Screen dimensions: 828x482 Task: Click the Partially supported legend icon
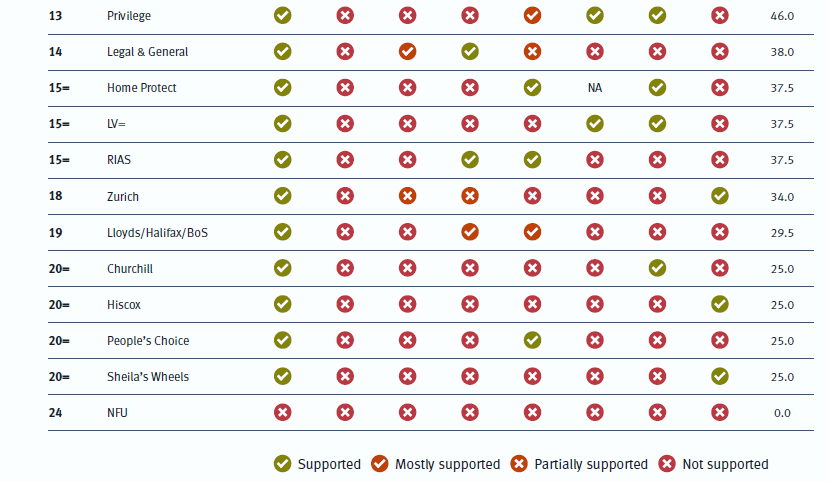[519, 464]
